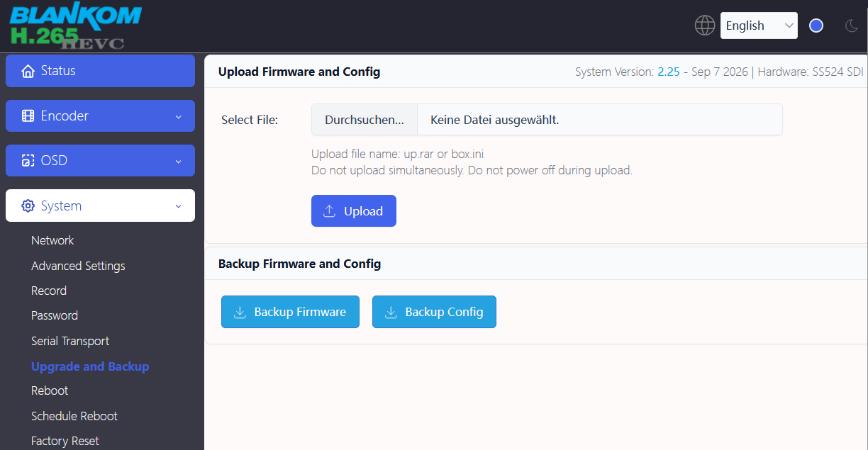
Task: Open the Network settings page
Action: 52,240
